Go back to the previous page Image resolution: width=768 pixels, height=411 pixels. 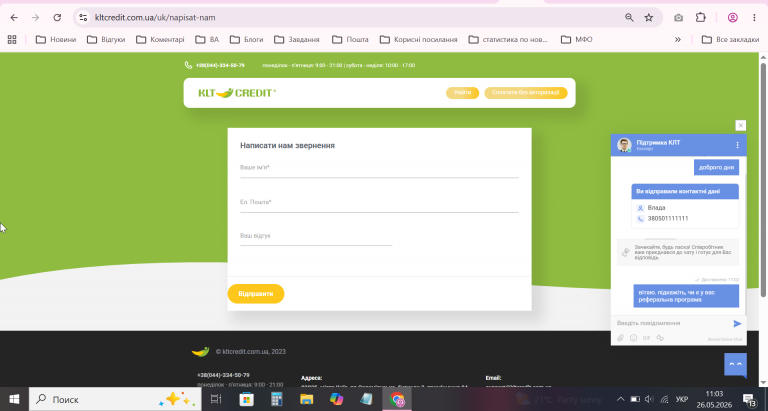tap(14, 18)
